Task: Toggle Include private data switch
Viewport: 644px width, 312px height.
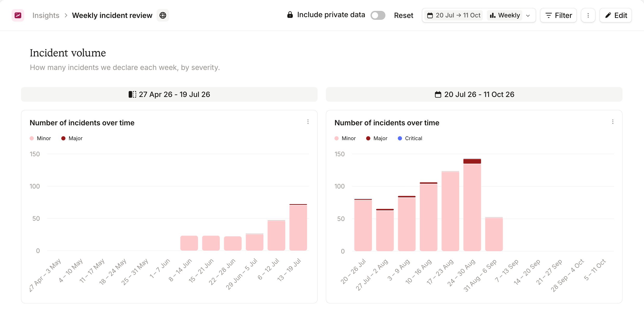Action: pyautogui.click(x=378, y=15)
